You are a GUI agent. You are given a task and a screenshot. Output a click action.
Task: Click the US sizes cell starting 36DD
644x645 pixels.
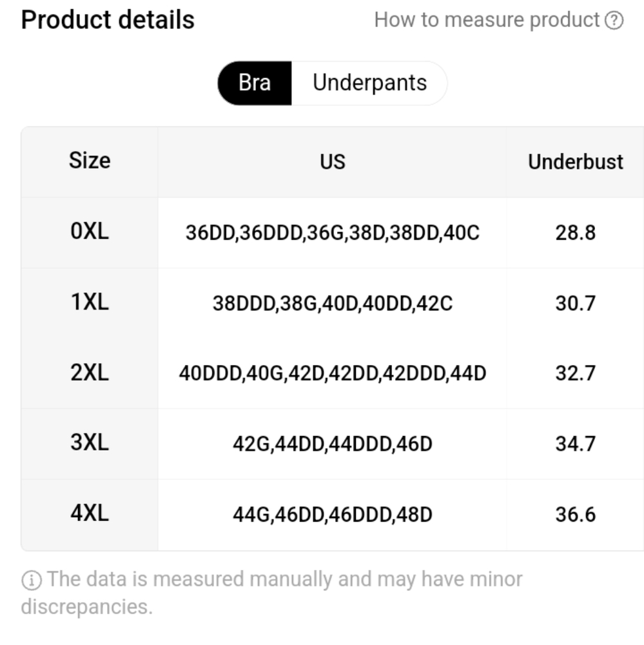pos(332,232)
